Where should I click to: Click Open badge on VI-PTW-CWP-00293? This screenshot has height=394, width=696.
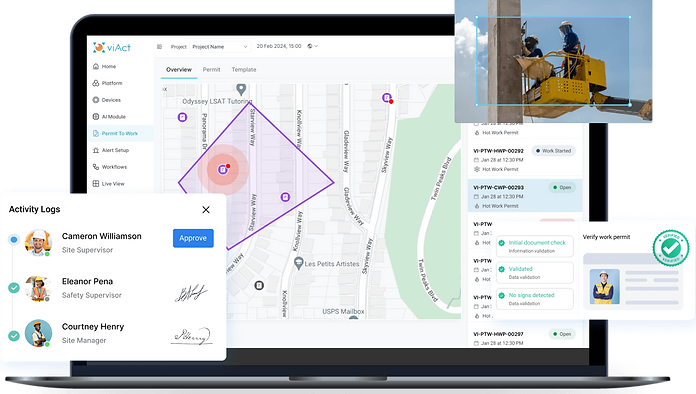pos(562,188)
